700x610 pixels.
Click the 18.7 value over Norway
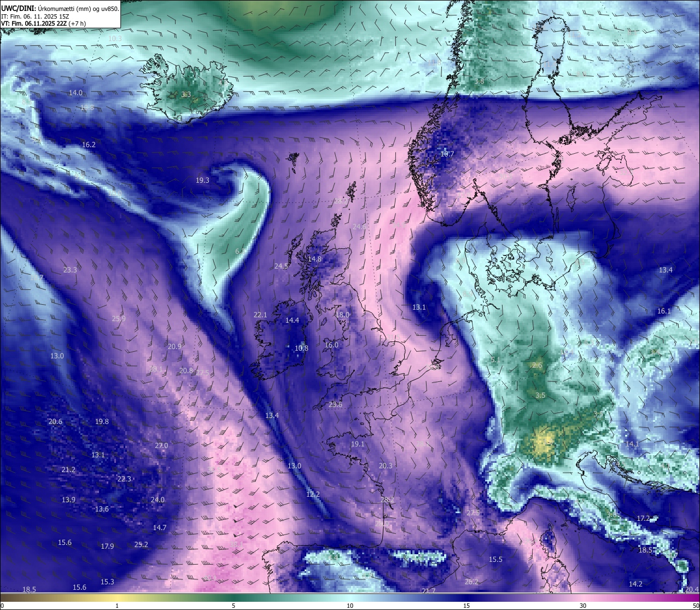447,154
